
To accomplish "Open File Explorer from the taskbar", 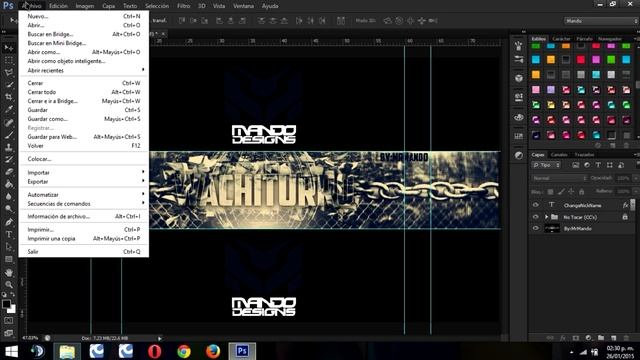I will (67, 351).
